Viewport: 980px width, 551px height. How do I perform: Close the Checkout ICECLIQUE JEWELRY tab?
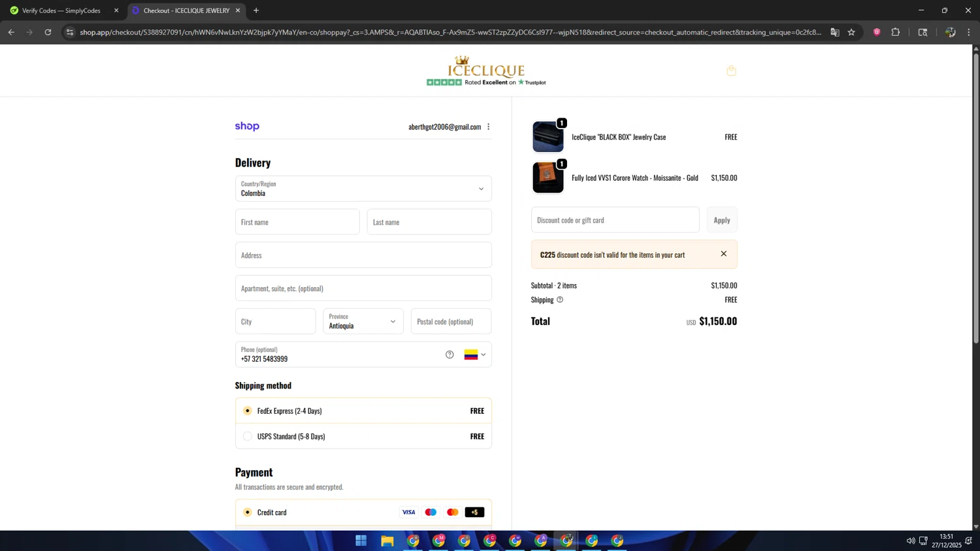[238, 10]
